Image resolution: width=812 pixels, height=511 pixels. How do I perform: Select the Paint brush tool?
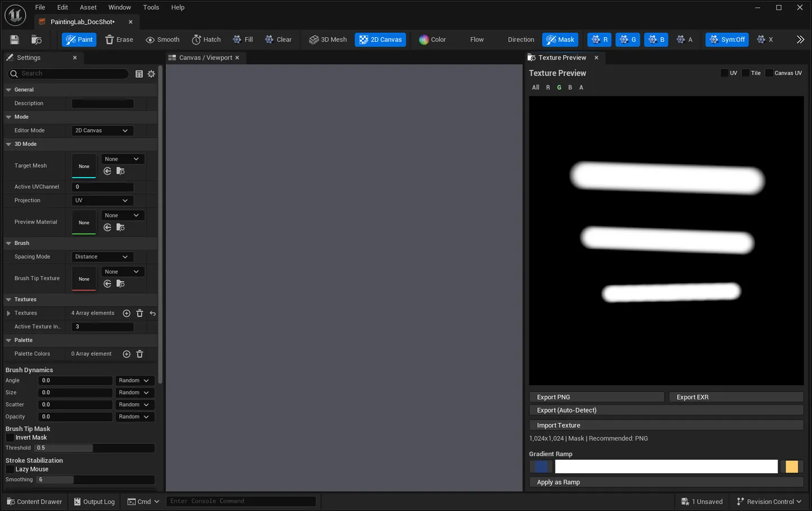click(x=79, y=39)
